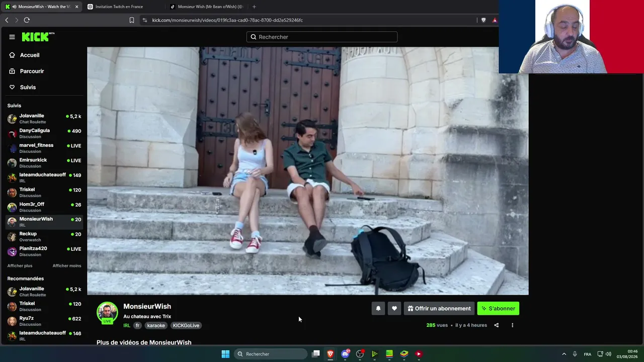The image size is (644, 362).
Task: Click the S'abonner button
Action: click(498, 309)
